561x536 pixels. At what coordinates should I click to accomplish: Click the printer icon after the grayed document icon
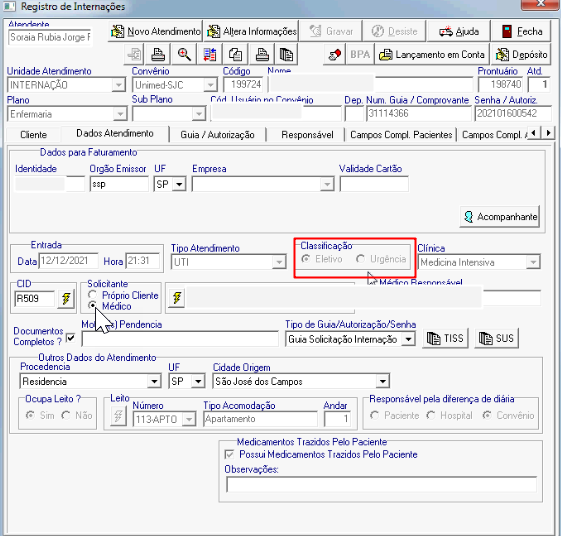(x=158, y=54)
